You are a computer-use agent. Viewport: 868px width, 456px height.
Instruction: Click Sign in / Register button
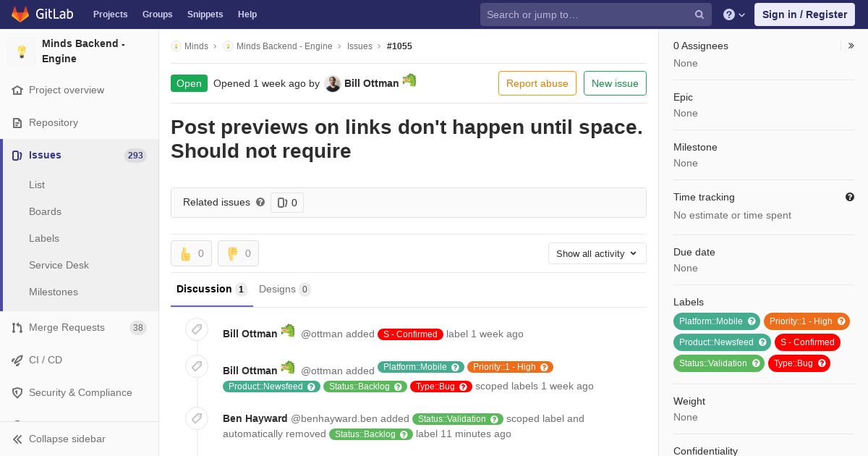pyautogui.click(x=804, y=14)
